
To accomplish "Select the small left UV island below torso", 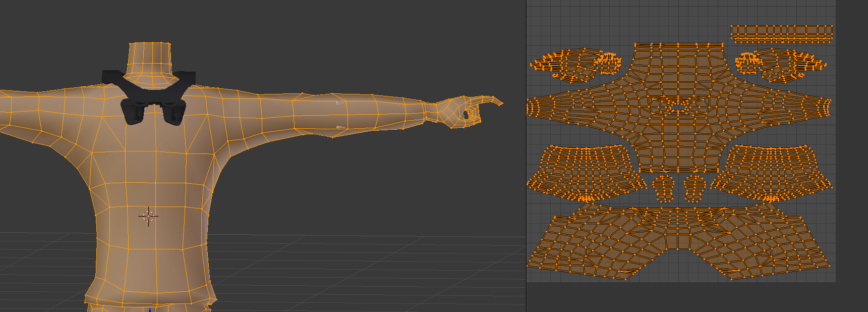I will click(663, 188).
